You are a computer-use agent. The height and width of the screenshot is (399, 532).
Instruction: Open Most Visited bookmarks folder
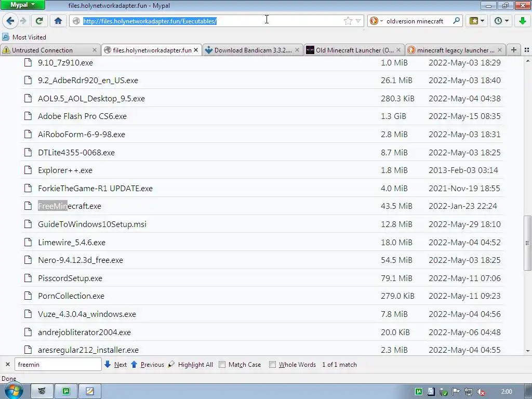[24, 37]
